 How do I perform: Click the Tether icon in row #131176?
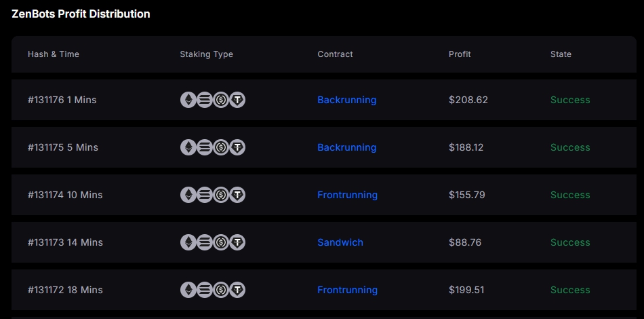pyautogui.click(x=237, y=100)
